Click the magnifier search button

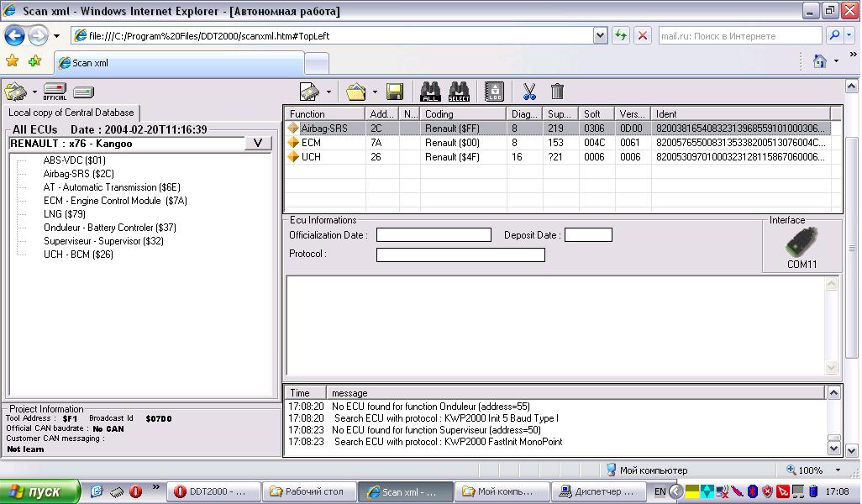click(834, 36)
